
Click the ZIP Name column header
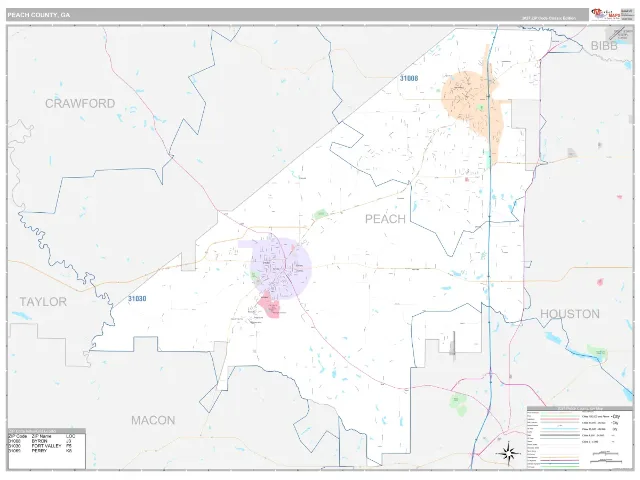click(41, 436)
